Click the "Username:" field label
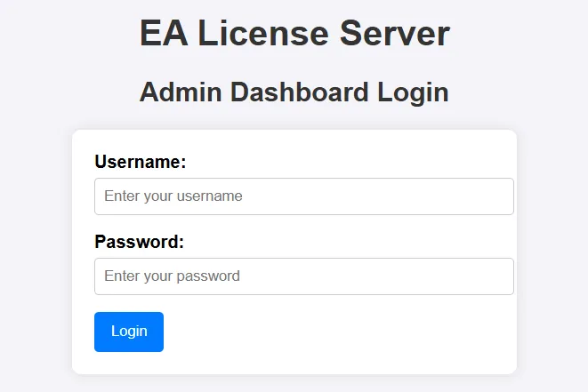The height and width of the screenshot is (392, 588). click(141, 162)
